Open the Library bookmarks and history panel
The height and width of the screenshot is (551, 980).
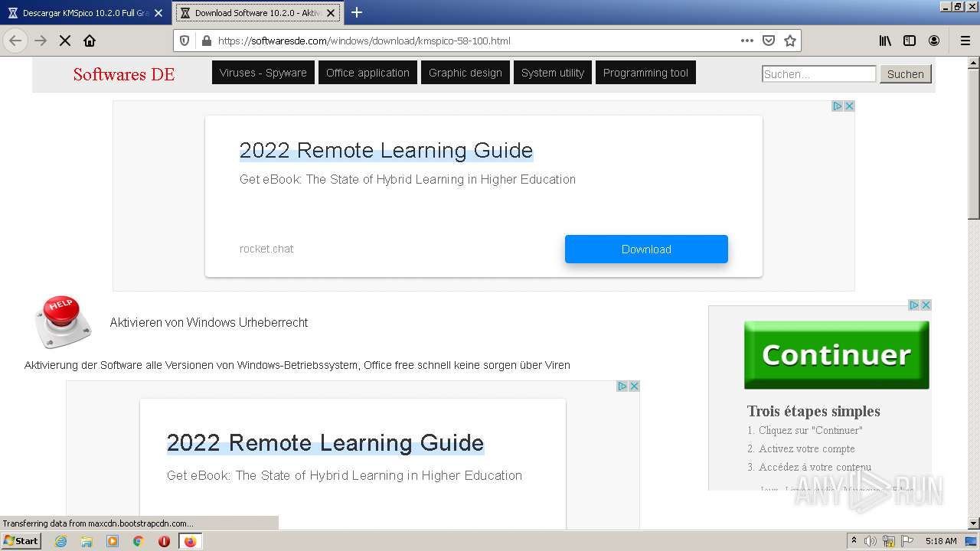885,41
